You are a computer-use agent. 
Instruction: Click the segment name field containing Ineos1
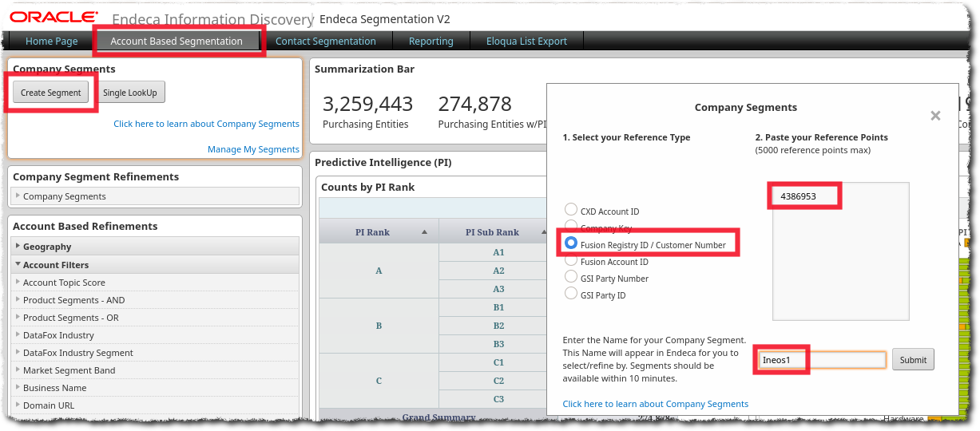pos(822,360)
